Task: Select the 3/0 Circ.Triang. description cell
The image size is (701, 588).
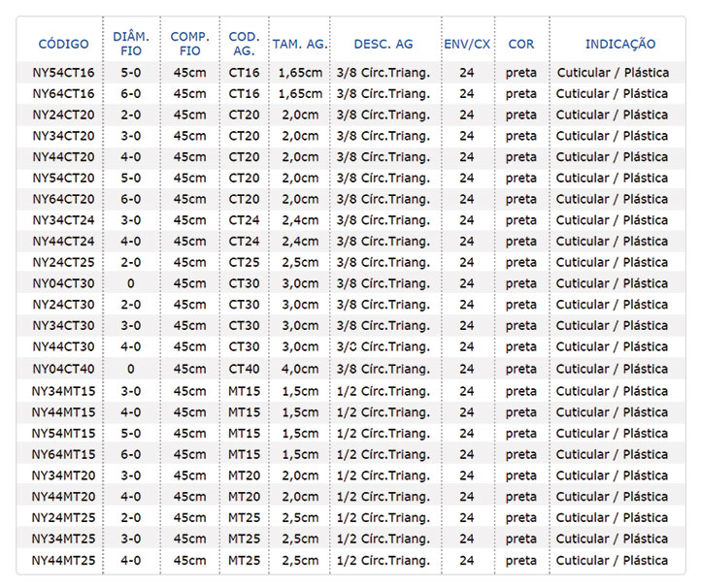Action: [383, 346]
